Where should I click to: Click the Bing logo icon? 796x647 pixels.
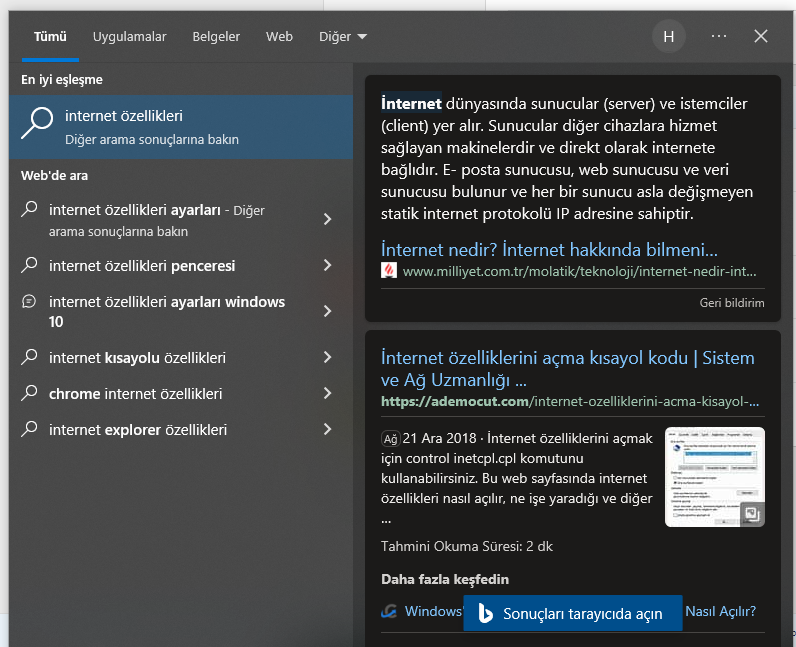[x=485, y=613]
